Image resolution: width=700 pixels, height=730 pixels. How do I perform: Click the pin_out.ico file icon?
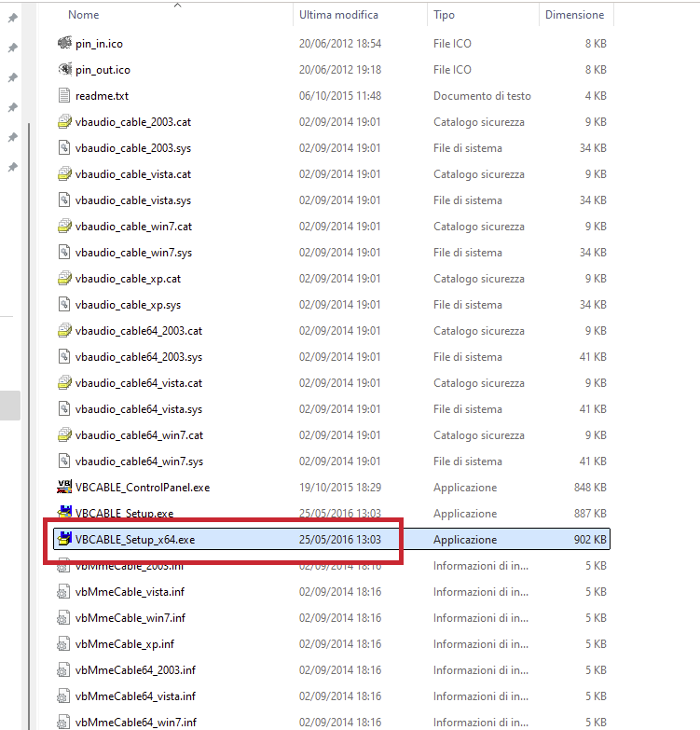[x=64, y=69]
